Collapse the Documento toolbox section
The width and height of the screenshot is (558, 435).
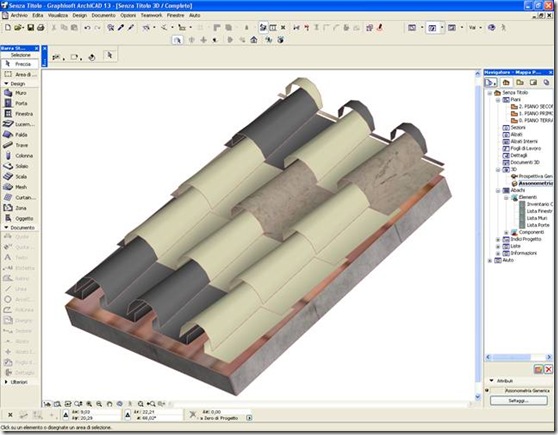pyautogui.click(x=6, y=227)
